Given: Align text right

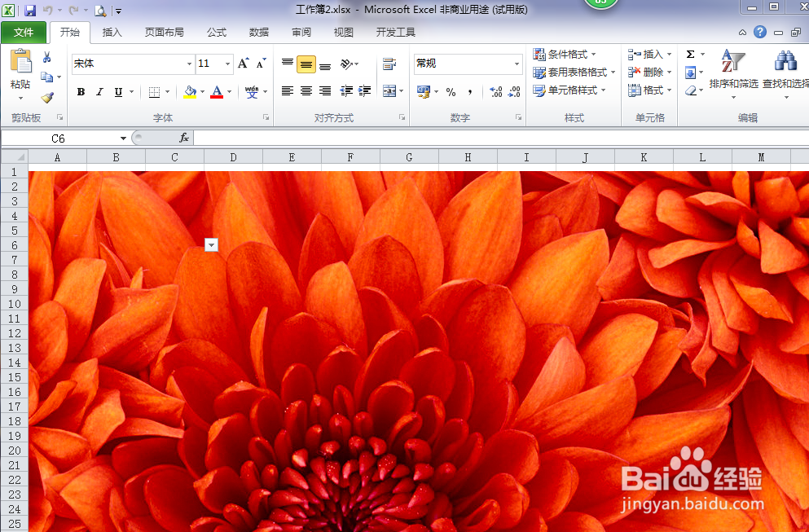Looking at the screenshot, I should 324,91.
